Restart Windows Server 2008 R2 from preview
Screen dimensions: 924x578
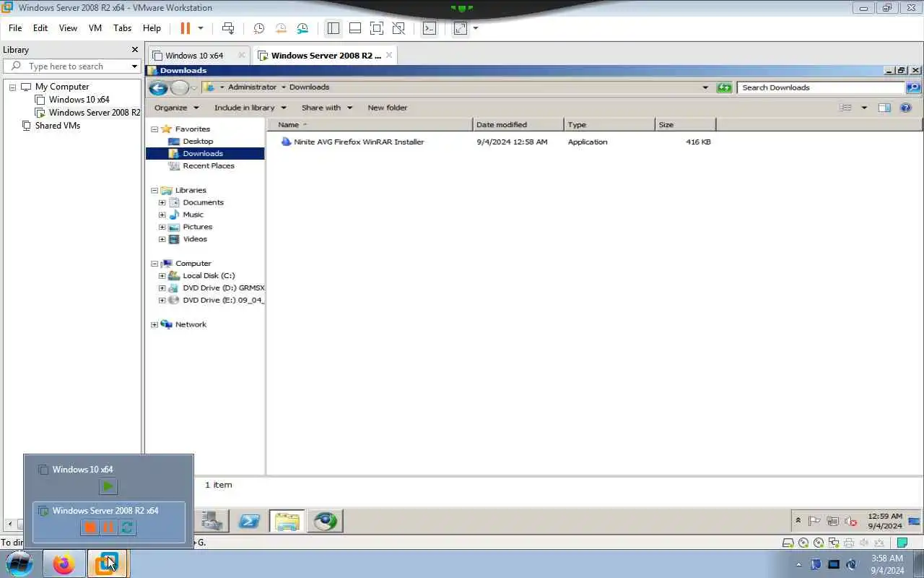(x=127, y=527)
